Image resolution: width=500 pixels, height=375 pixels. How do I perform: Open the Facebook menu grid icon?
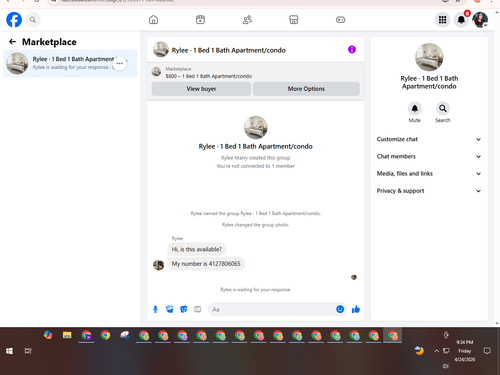442,20
